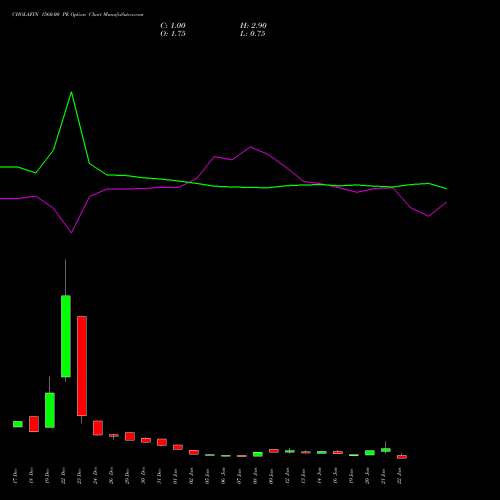
Task: Click the green indicator line's highest peak
Action: pos(71,92)
